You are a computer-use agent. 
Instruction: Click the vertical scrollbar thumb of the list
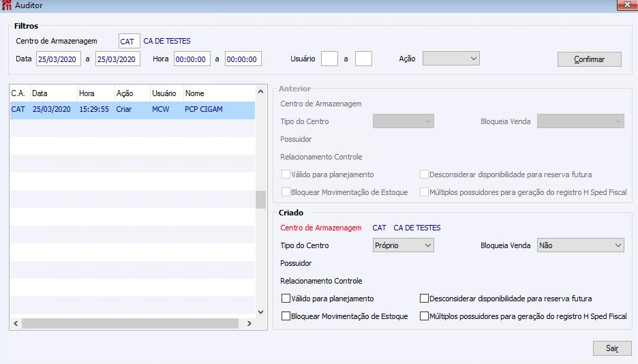coord(261,199)
